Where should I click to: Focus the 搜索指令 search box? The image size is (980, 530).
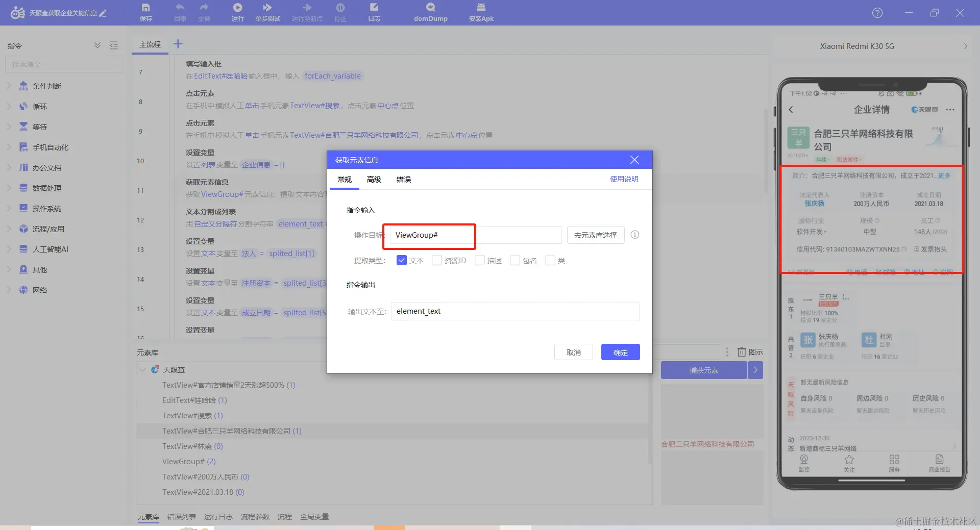[x=64, y=64]
